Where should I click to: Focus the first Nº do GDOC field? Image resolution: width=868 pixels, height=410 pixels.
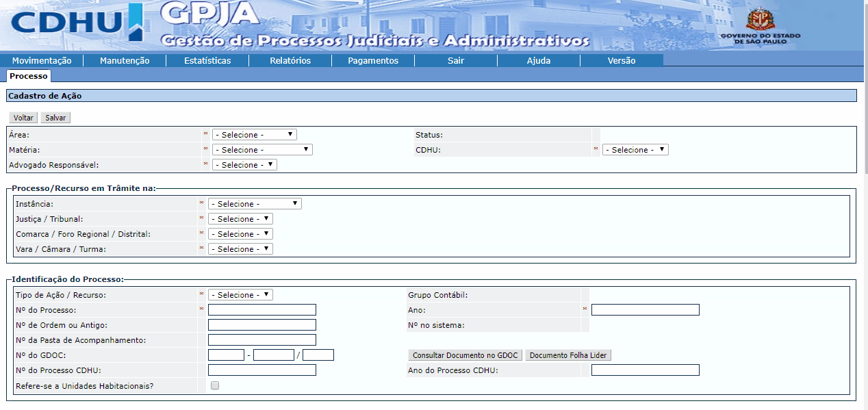coord(226,355)
